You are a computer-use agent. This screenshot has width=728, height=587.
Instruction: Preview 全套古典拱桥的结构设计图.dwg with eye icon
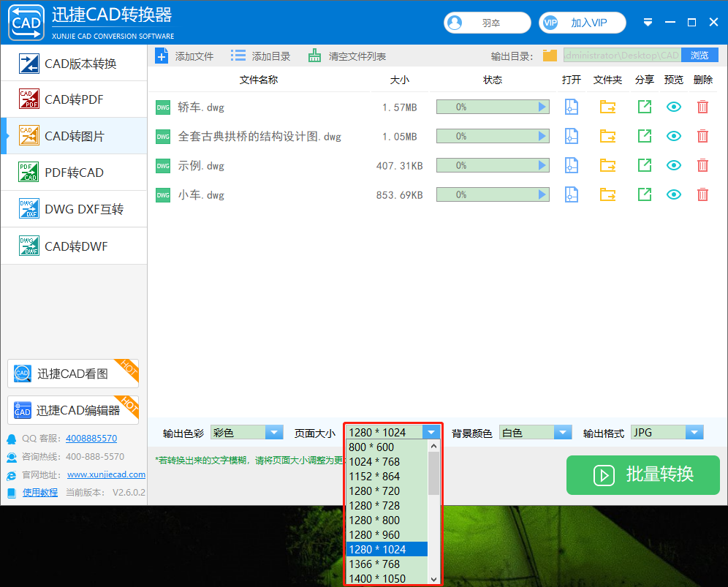(674, 137)
